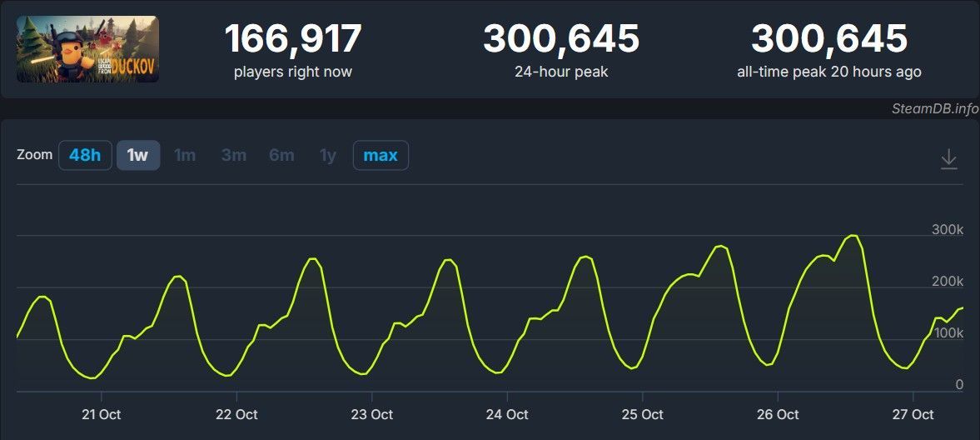The width and height of the screenshot is (980, 440).
Task: Click the 24-hour peak value
Action: [x=561, y=39]
